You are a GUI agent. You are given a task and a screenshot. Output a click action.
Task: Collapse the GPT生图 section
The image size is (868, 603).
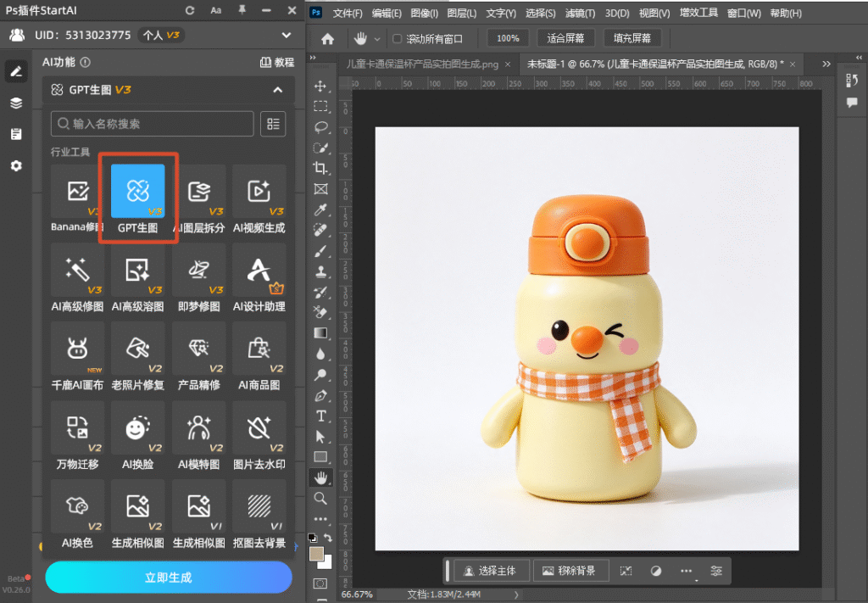click(278, 90)
